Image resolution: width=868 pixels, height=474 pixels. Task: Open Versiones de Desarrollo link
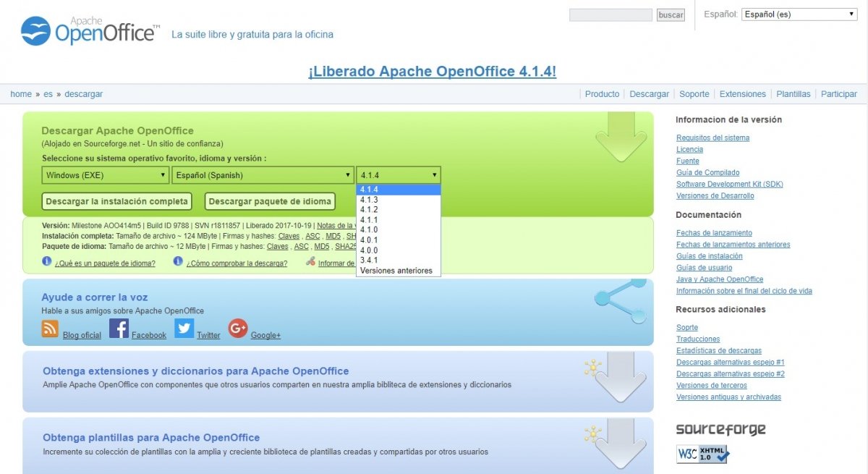coord(715,195)
